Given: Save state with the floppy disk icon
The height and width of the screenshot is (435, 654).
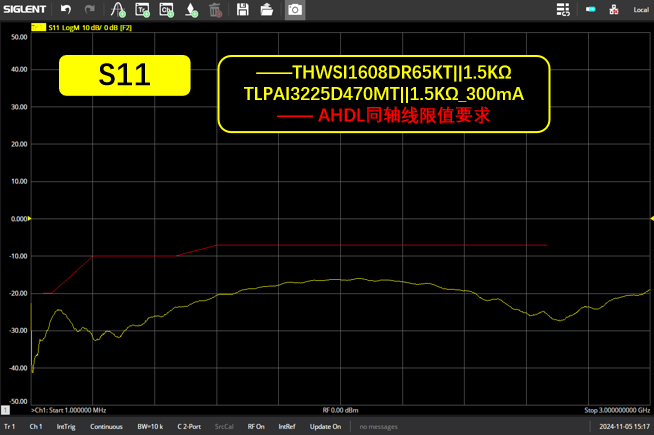Looking at the screenshot, I should [x=243, y=10].
